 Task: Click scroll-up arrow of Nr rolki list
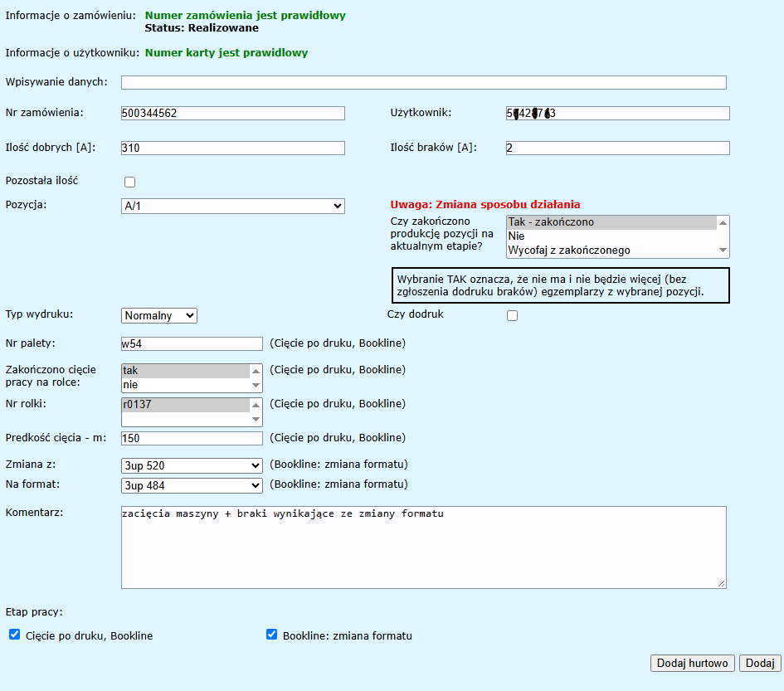pos(256,405)
